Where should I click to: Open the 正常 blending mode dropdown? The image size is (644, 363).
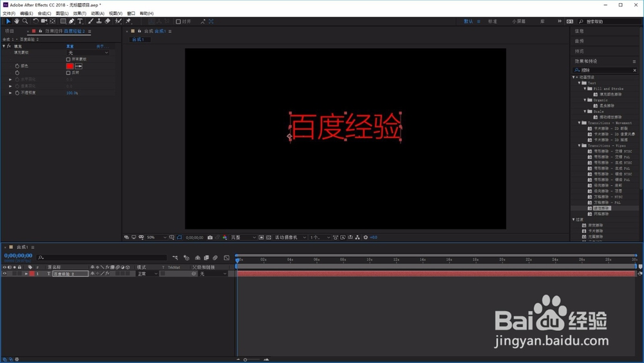[147, 274]
